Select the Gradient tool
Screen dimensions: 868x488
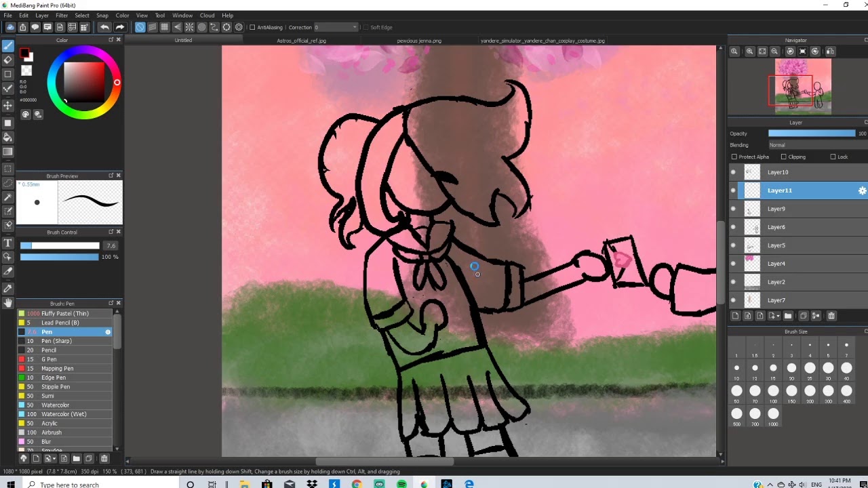[x=8, y=152]
